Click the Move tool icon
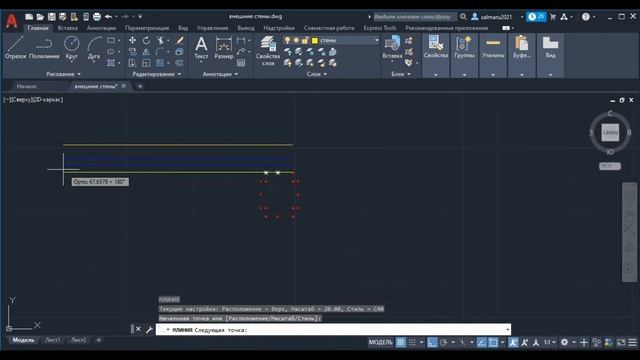This screenshot has height=360, width=640. click(x=132, y=40)
